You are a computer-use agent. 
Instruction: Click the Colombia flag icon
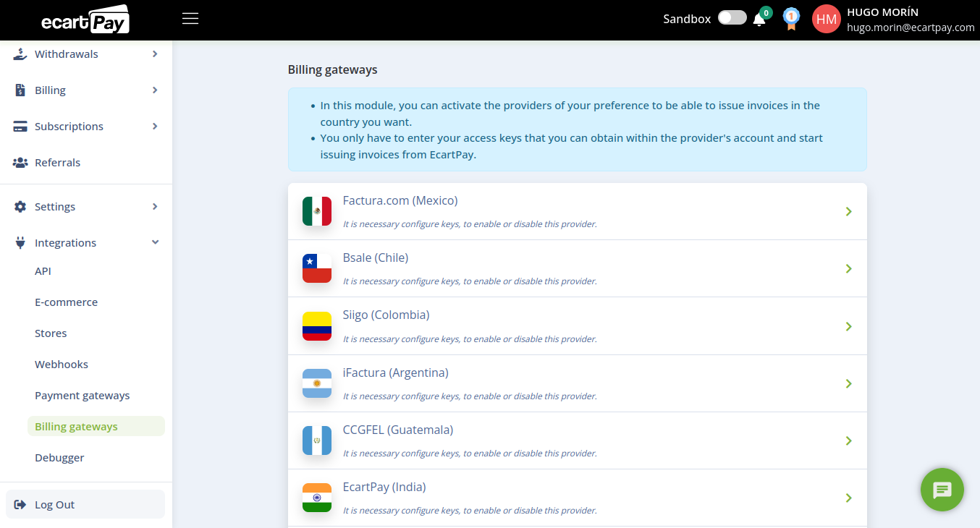click(x=317, y=326)
